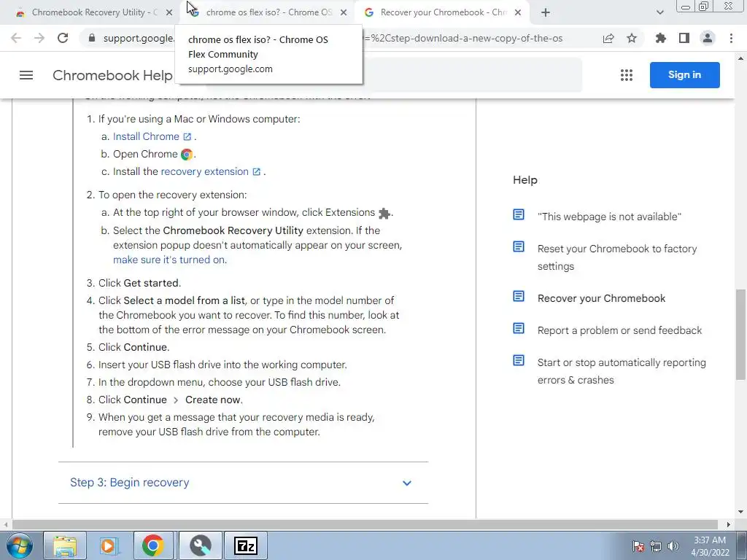
Task: Click the vertical scrollbar down arrow
Action: tap(741, 512)
